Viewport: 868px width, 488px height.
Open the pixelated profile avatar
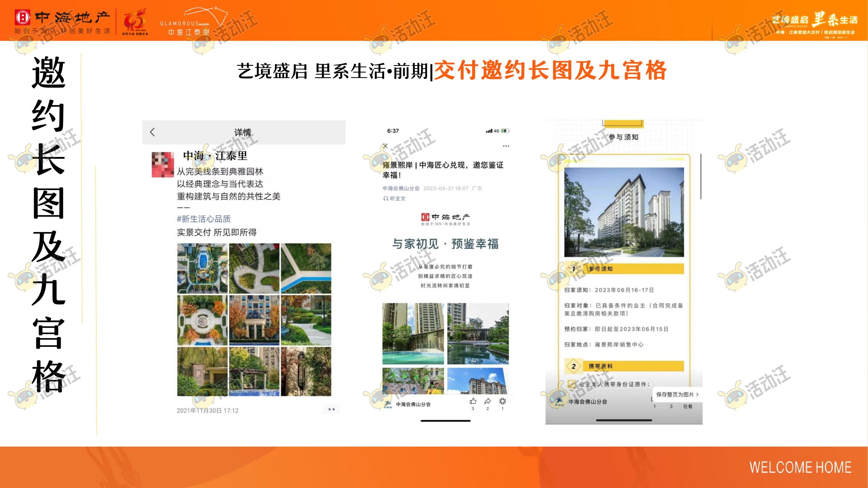click(x=163, y=165)
